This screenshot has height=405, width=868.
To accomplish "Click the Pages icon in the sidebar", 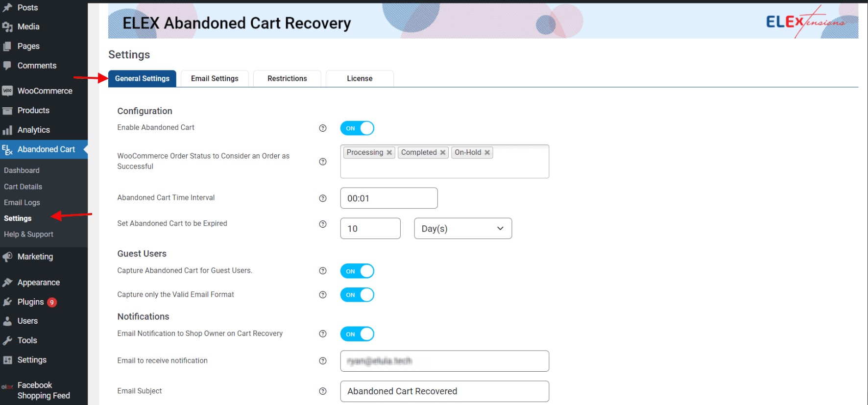I will (7, 46).
